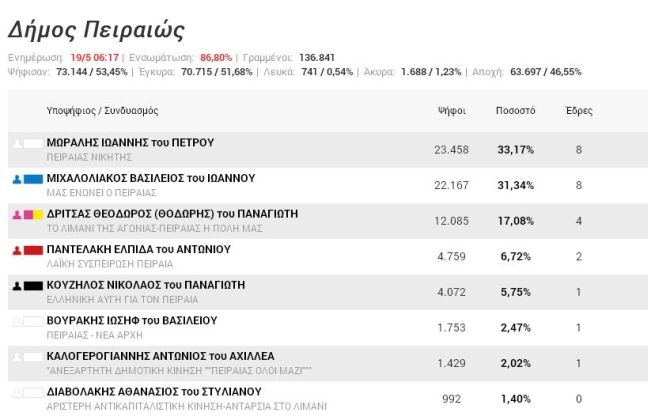The height and width of the screenshot is (420, 648).
Task: Sort by the Ψήφοι column header
Action: coord(452,110)
